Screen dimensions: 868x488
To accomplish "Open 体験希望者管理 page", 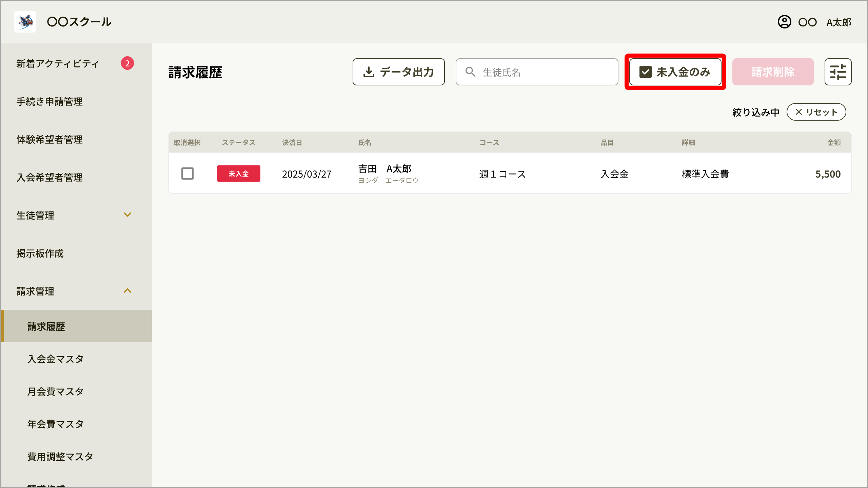I will pos(50,139).
